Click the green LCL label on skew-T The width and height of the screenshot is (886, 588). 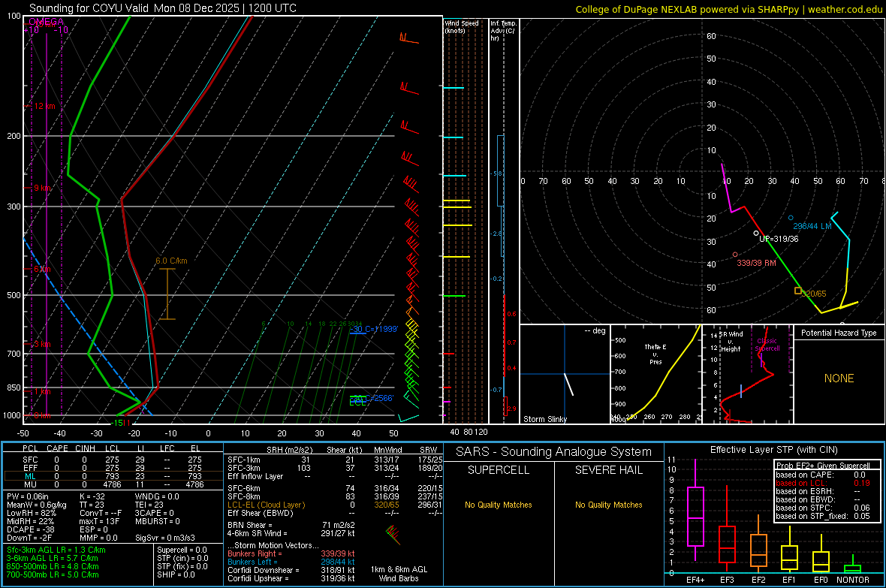357,403
